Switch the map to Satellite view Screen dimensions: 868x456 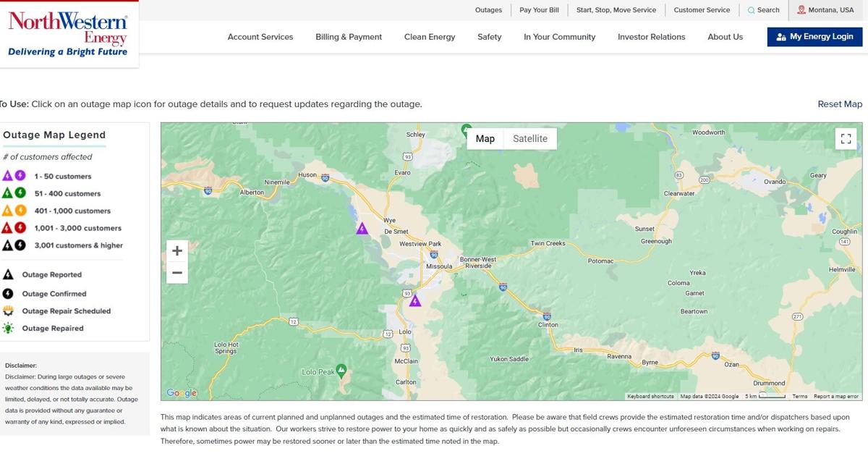530,139
